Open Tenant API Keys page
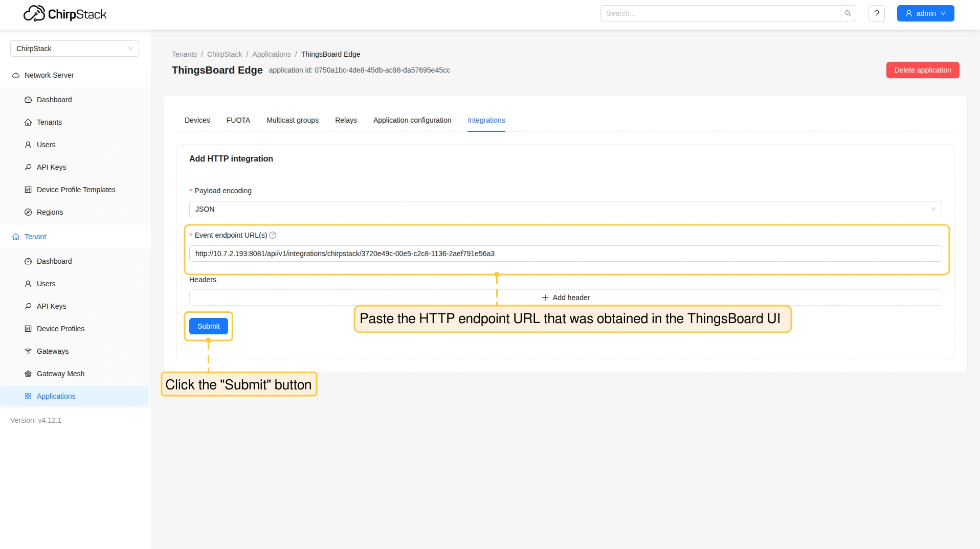 (x=51, y=306)
